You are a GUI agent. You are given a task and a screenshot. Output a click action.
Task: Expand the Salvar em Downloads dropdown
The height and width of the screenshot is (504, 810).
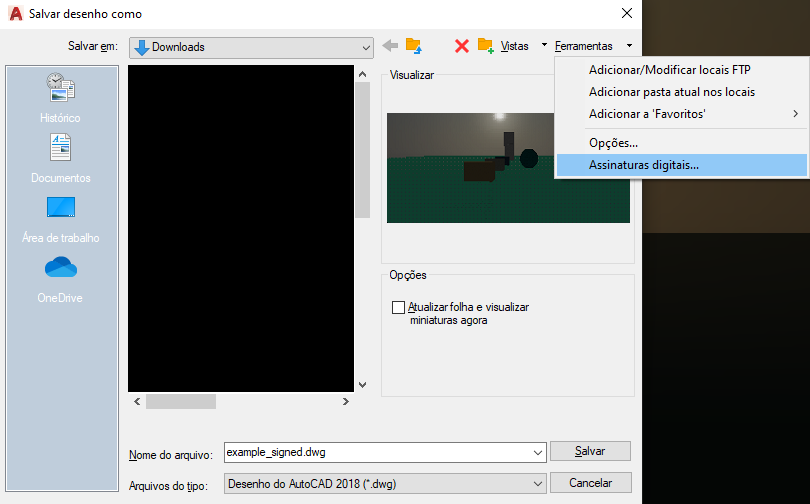[x=365, y=47]
